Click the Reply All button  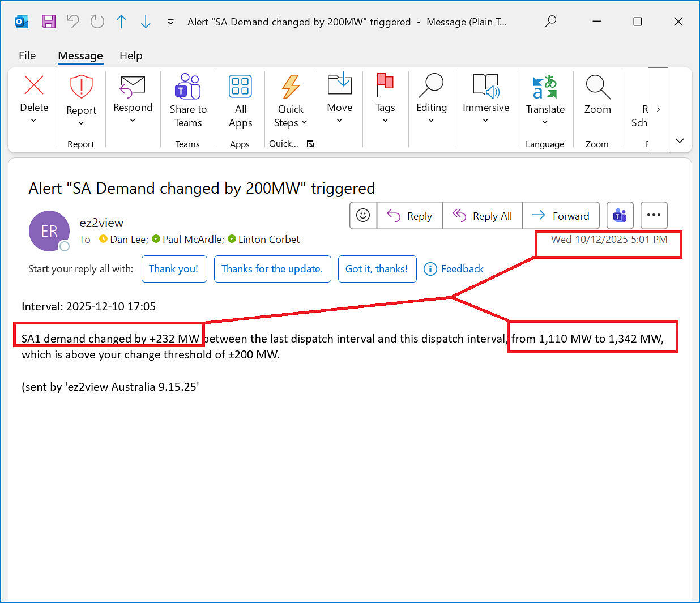click(483, 216)
